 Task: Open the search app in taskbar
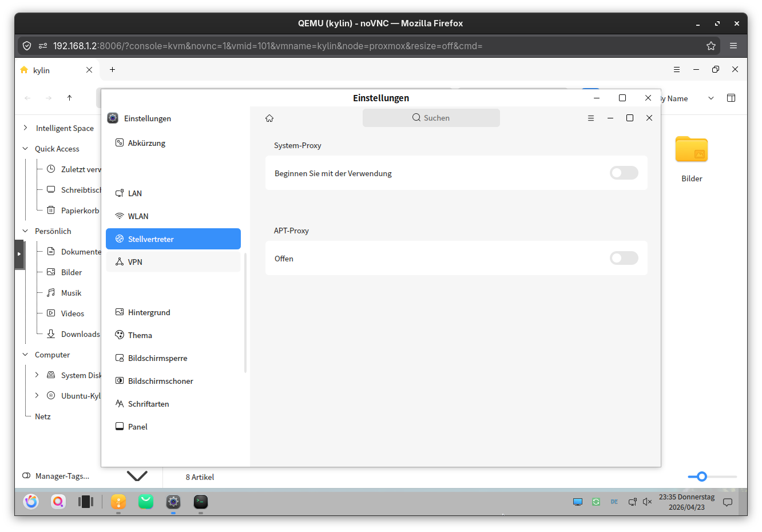coord(58,502)
